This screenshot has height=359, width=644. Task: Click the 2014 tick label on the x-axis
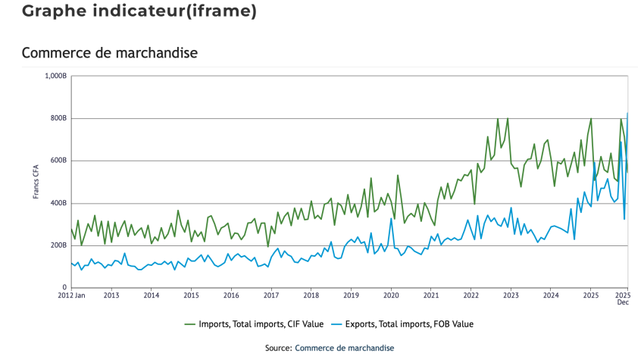click(x=151, y=294)
